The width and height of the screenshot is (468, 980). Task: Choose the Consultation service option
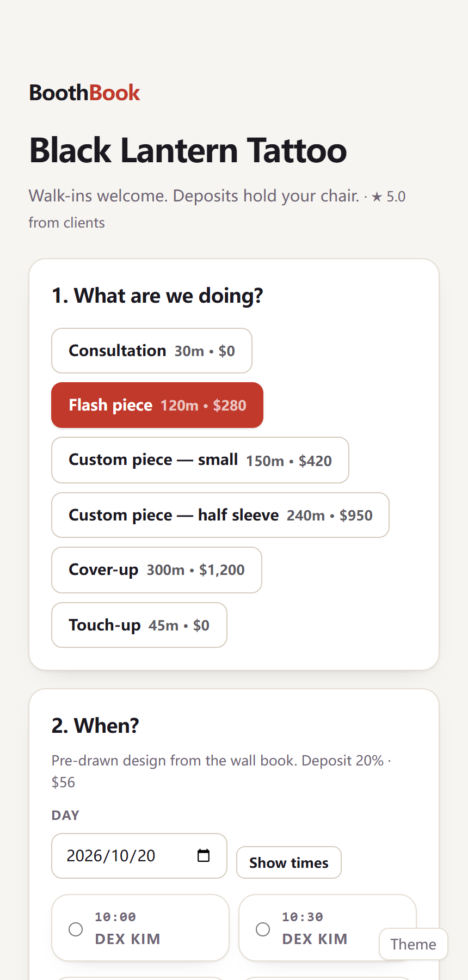[152, 351]
